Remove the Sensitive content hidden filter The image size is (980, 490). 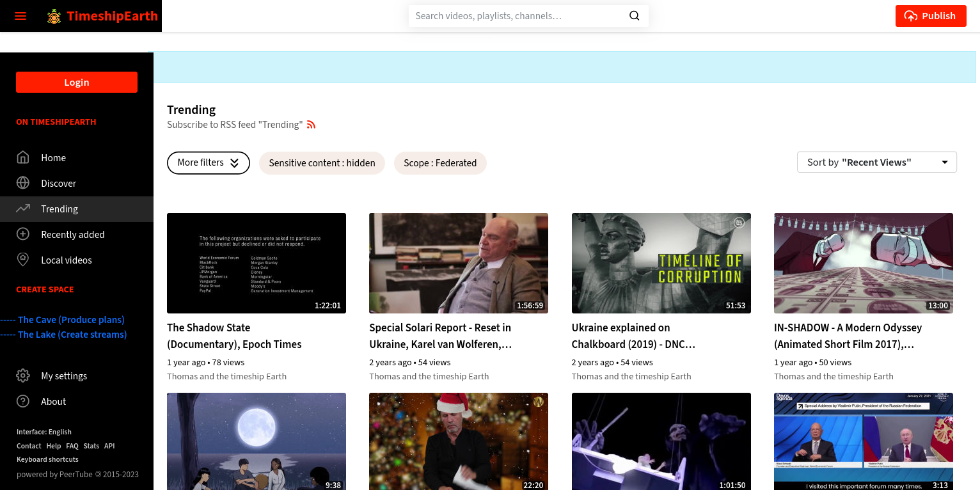coord(322,163)
